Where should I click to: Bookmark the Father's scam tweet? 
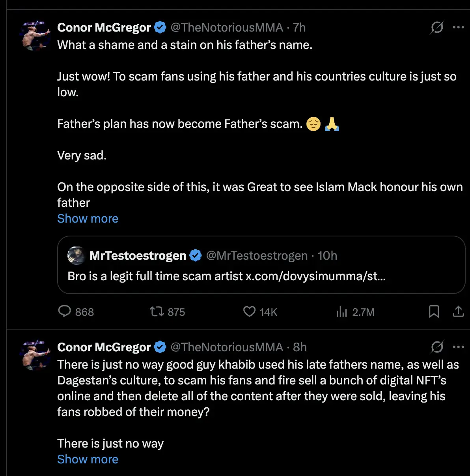pyautogui.click(x=434, y=312)
